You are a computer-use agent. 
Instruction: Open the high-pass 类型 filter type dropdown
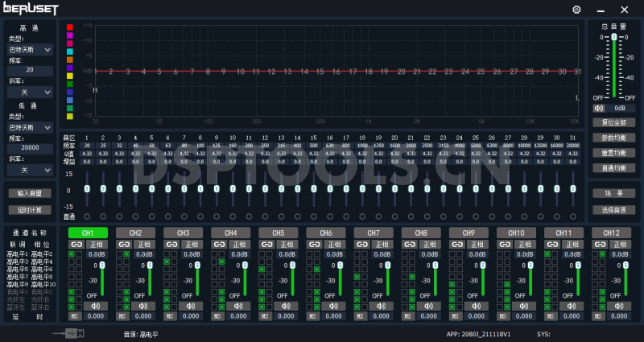31,50
